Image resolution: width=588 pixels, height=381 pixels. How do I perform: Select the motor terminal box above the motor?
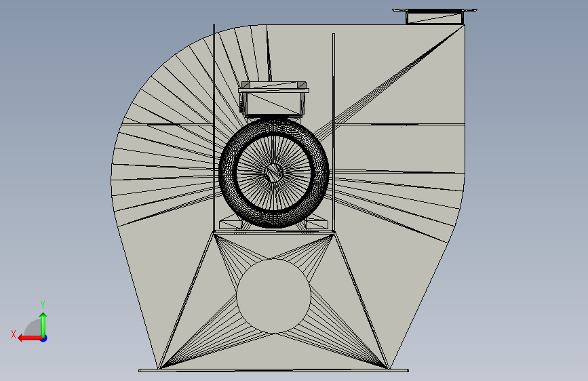tap(274, 98)
